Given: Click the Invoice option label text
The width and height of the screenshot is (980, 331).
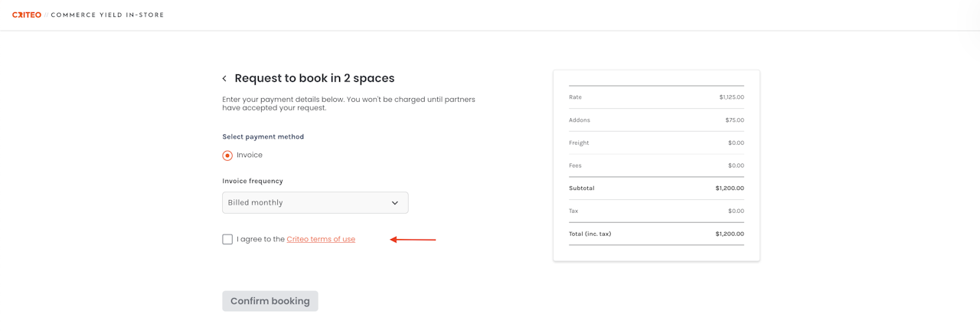Looking at the screenshot, I should (250, 155).
